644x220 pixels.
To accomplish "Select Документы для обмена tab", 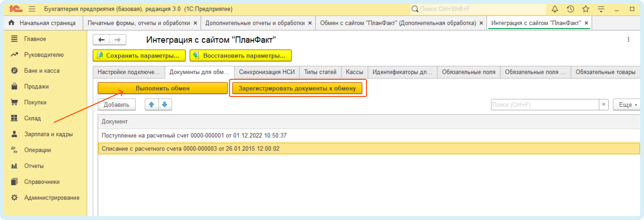I will click(199, 72).
